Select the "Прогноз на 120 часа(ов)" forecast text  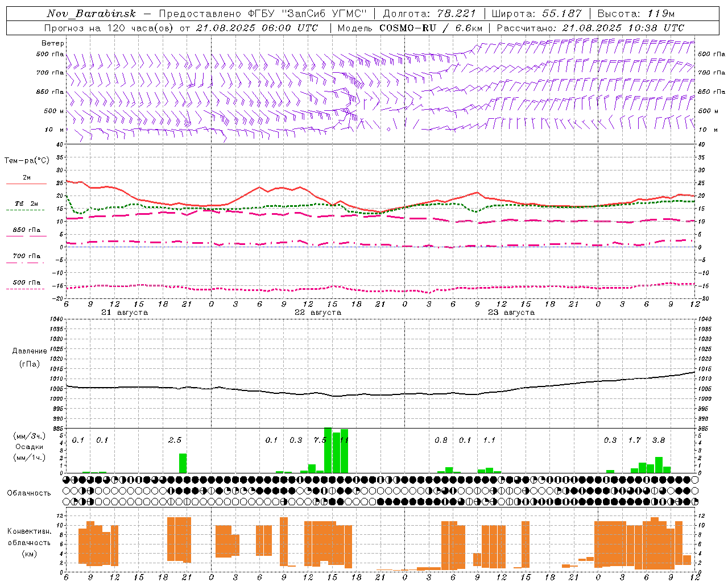[109, 28]
